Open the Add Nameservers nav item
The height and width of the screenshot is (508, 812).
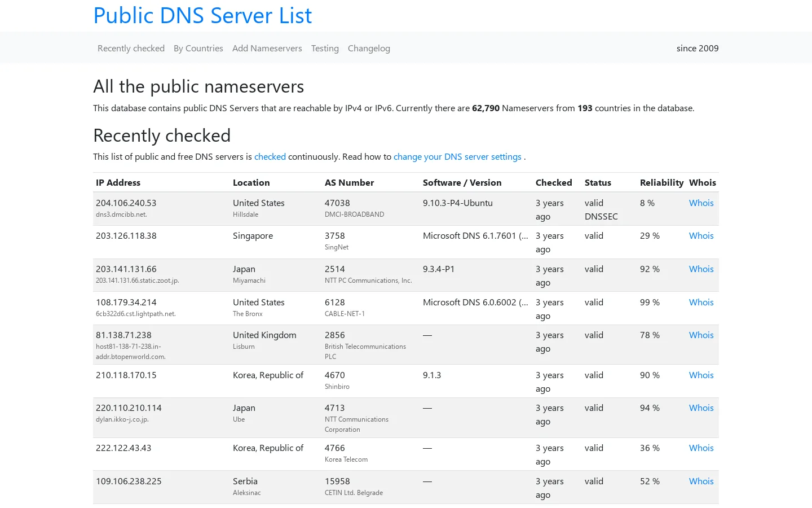[x=267, y=48]
